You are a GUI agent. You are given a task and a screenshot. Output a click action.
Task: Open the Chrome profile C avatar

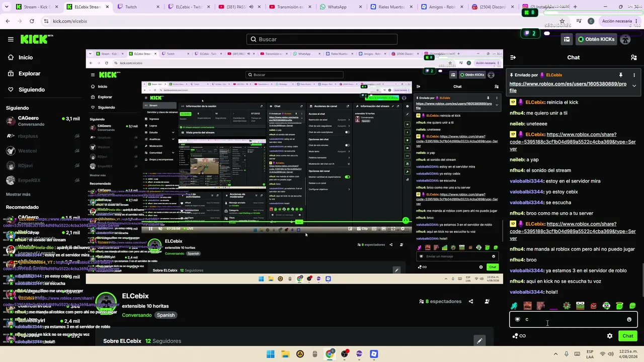click(591, 21)
